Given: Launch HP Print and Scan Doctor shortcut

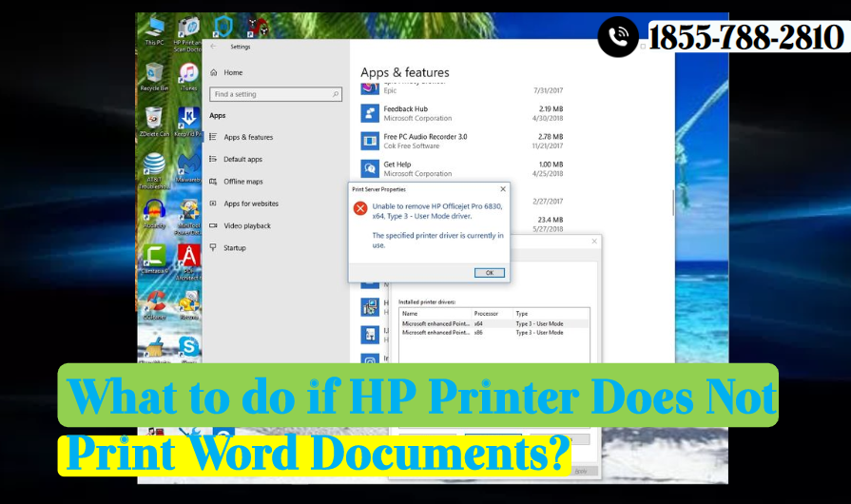Looking at the screenshot, I should tap(187, 33).
